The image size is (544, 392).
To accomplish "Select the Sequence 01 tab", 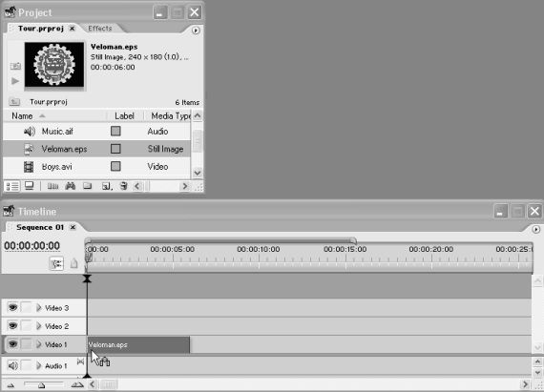I will (40, 227).
